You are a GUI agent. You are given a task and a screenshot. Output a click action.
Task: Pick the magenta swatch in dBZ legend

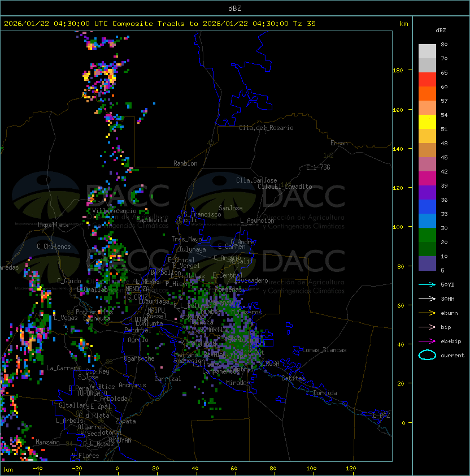[x=427, y=179]
